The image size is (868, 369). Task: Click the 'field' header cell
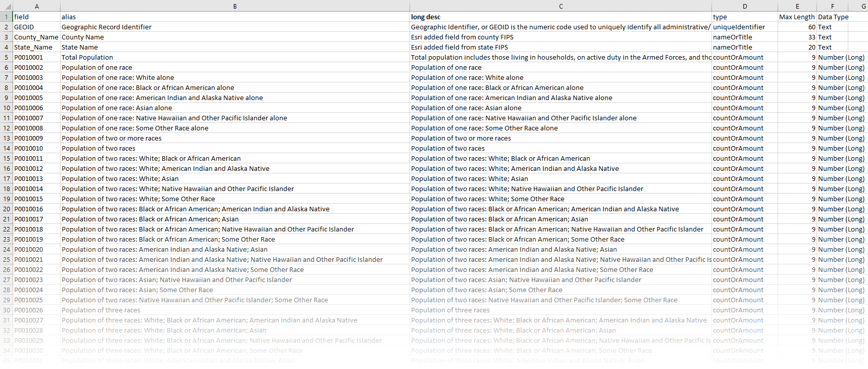(36, 17)
